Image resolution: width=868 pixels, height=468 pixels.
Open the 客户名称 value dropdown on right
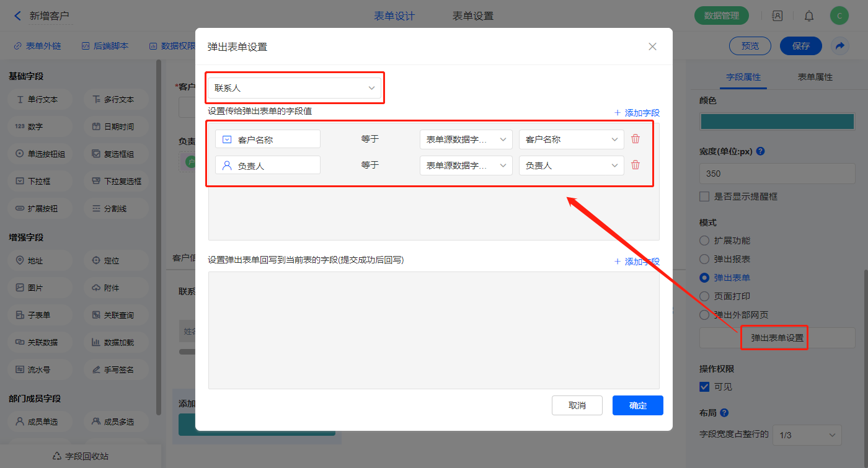point(571,139)
